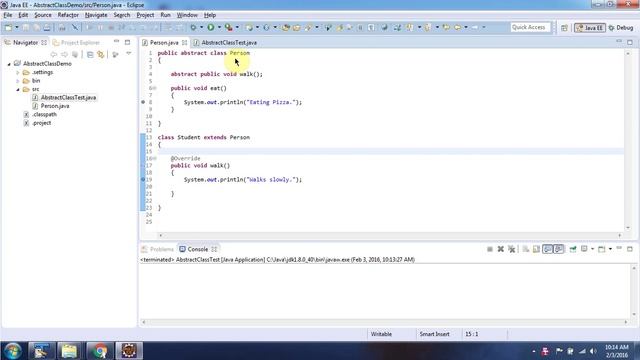Viewport: 640px width, 360px height.
Task: Switch to the Problems tab
Action: pyautogui.click(x=158, y=249)
